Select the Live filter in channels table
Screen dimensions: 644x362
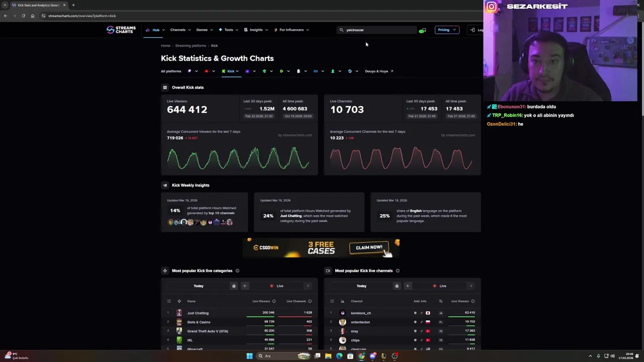point(440,286)
